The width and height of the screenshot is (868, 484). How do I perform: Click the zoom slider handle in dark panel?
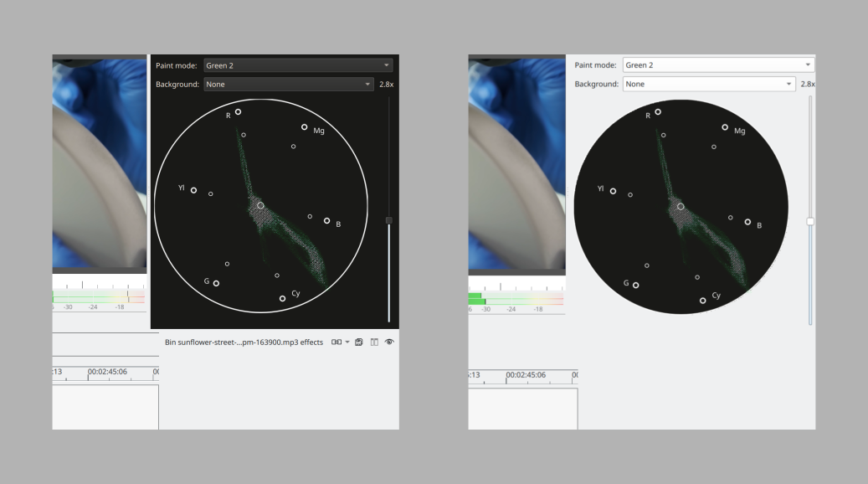[x=388, y=220]
